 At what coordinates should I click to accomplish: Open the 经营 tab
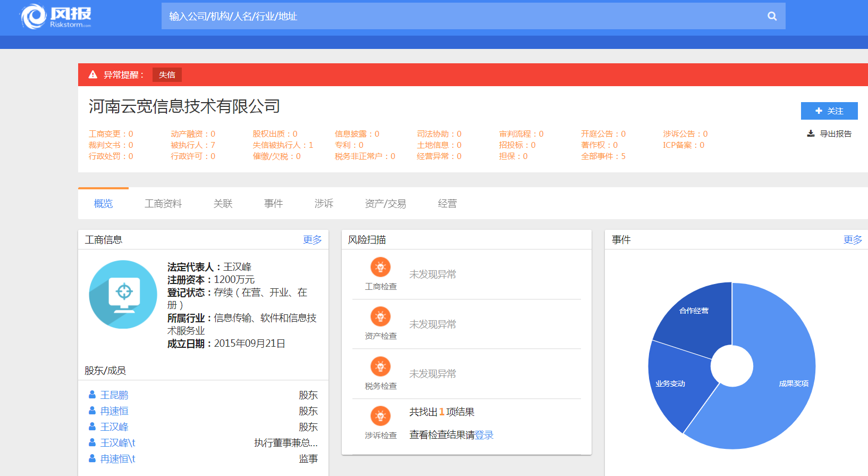448,204
